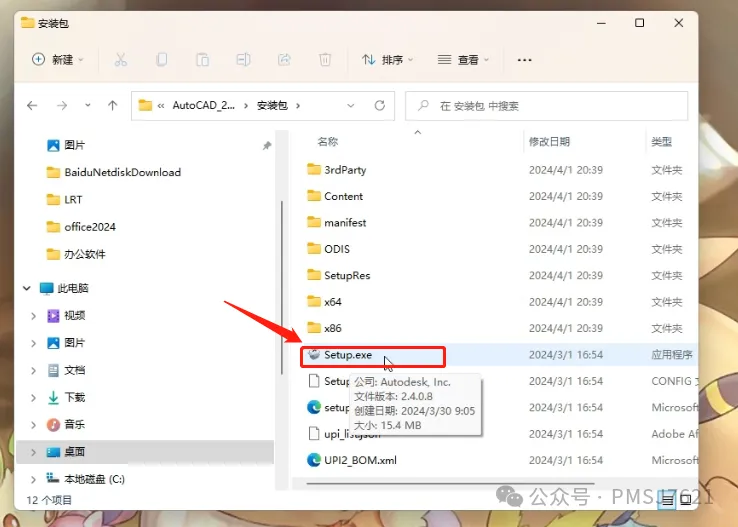Switch to large icons view in status bar
The width and height of the screenshot is (738, 527).
pyautogui.click(x=686, y=500)
